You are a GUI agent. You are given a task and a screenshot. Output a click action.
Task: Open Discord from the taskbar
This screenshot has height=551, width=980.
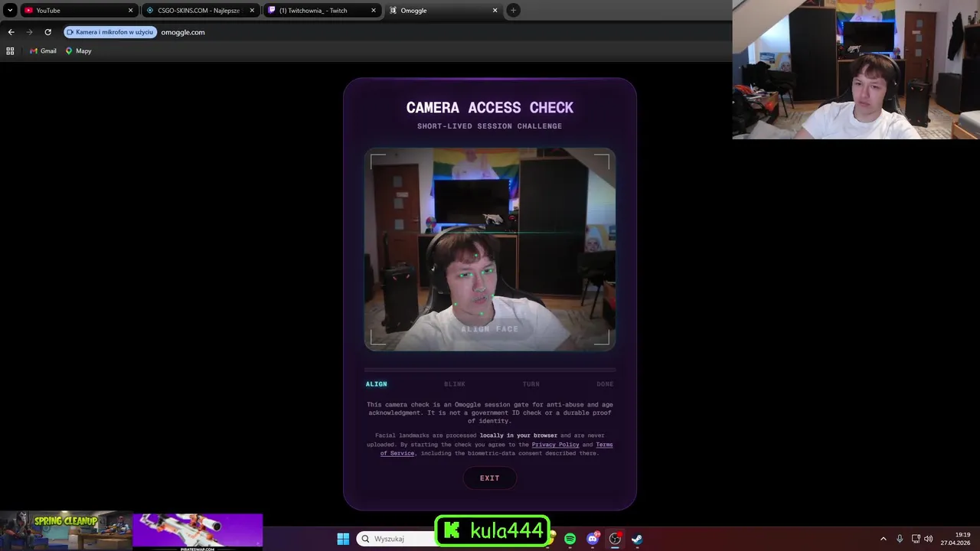tap(593, 539)
